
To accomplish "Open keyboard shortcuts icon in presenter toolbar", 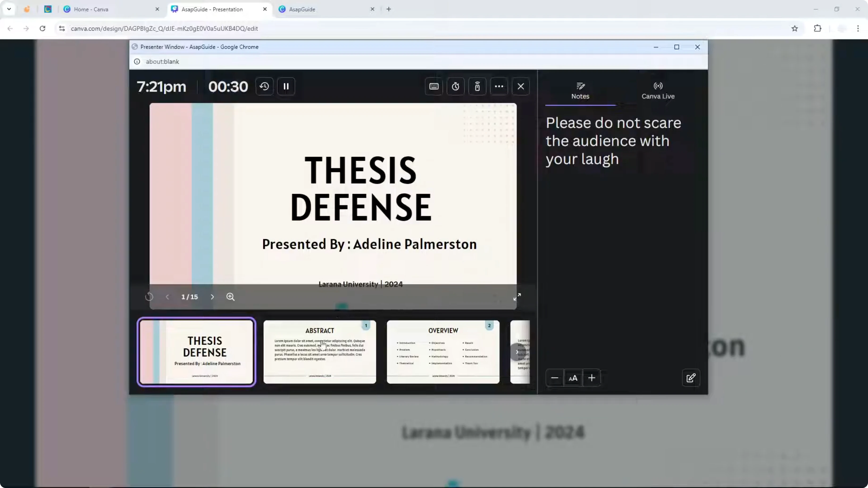I will pyautogui.click(x=434, y=87).
